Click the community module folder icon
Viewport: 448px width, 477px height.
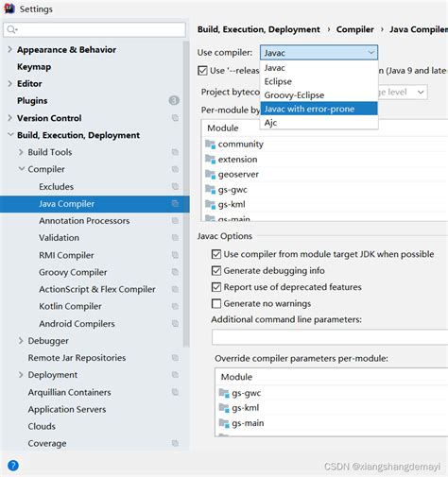210,145
